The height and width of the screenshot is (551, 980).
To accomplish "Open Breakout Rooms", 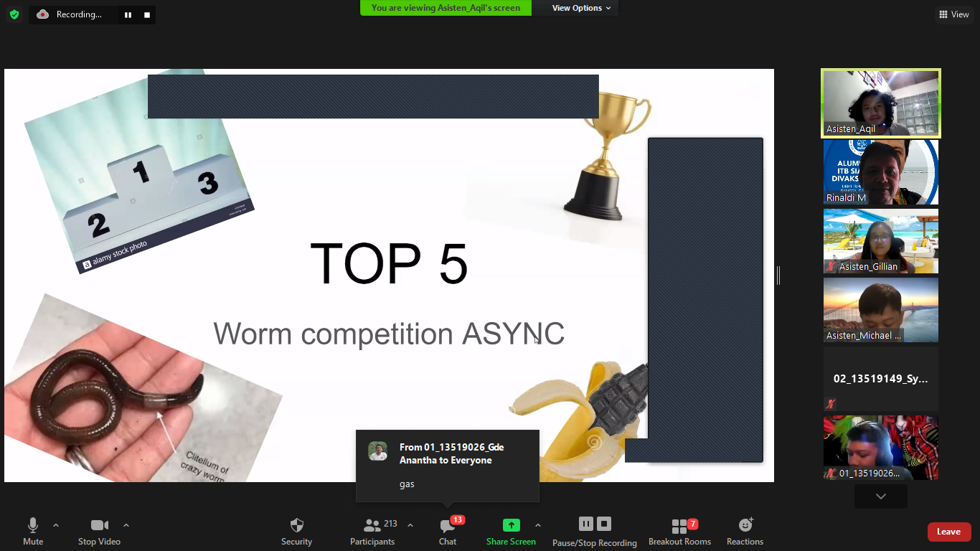I will point(679,532).
